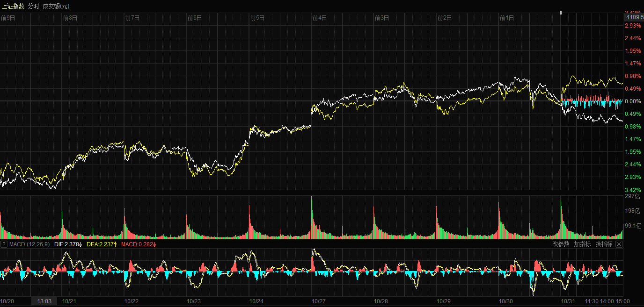Click the MACD (12,26,9) indicator name
The height and width of the screenshot is (307, 644).
point(29,244)
